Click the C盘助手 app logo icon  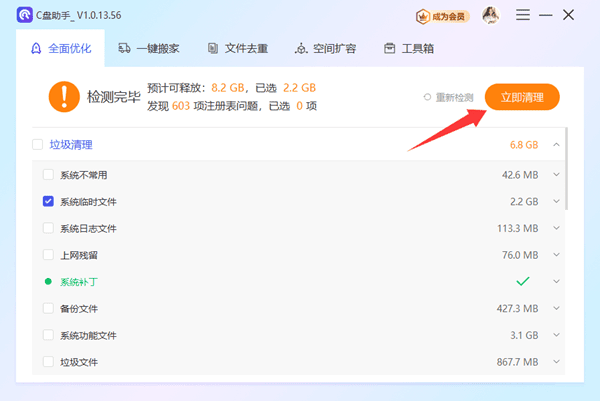[22, 15]
